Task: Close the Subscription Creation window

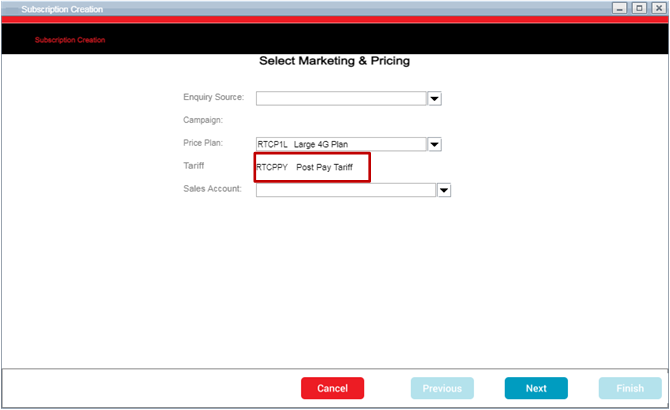Action: click(x=658, y=8)
